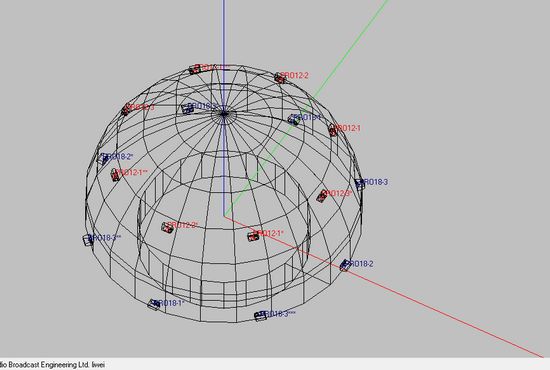Click the blue RO18-3*** speaker at dome base
This screenshot has width=550, height=370.
(260, 316)
